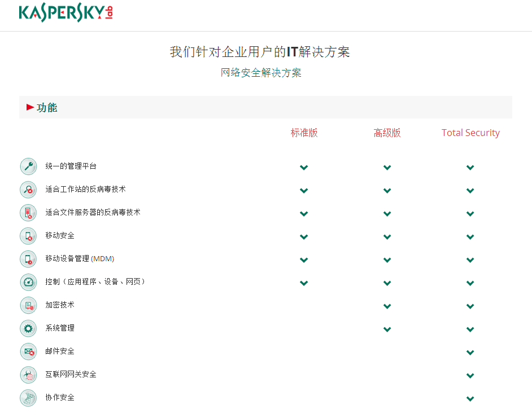Click Total Security checkmark for 互联网网关安全
Image resolution: width=532 pixels, height=418 pixels.
point(470,376)
